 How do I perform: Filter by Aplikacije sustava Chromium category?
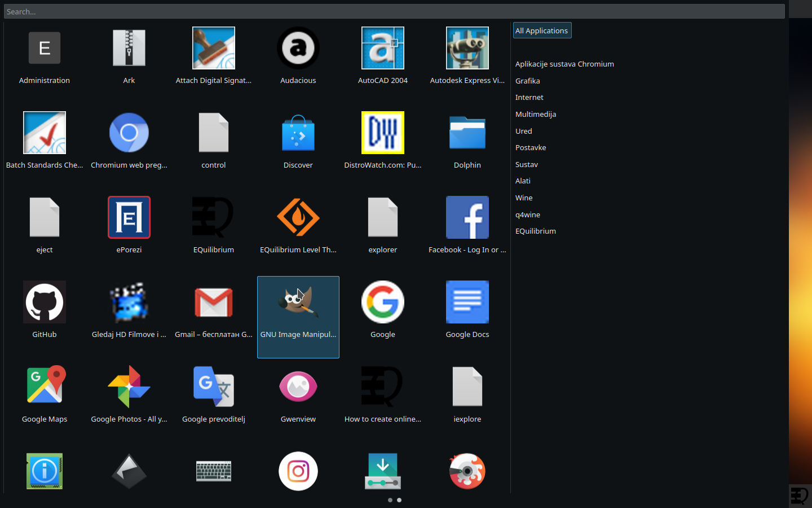(x=564, y=64)
